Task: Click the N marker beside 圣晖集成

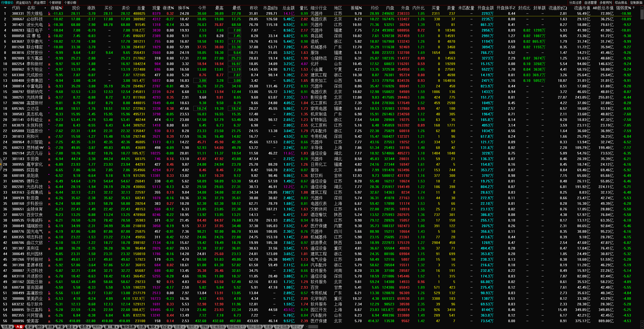Action: [49, 193]
